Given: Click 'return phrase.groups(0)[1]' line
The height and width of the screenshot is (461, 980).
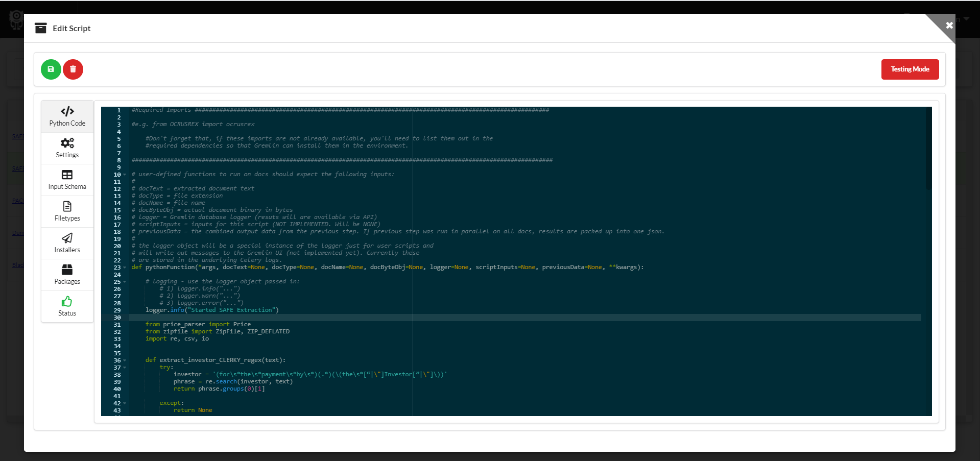Looking at the screenshot, I should (219, 389).
